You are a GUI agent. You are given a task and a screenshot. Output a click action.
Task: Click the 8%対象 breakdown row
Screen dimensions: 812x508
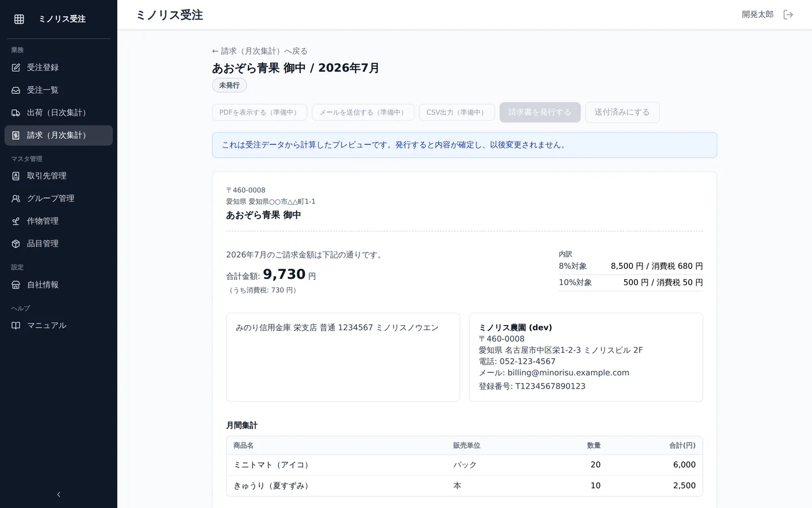click(631, 266)
